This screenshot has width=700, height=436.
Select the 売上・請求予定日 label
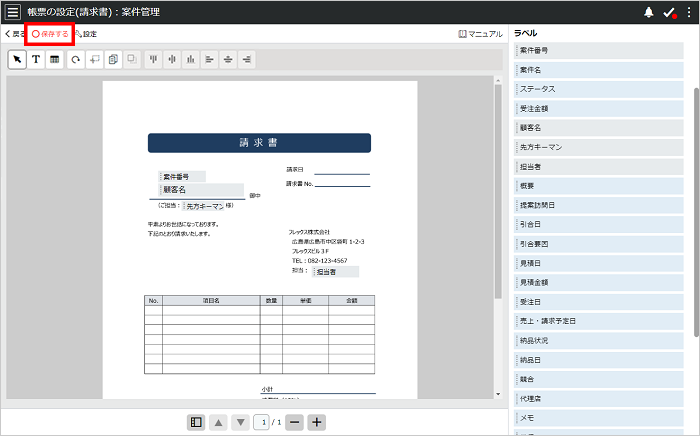click(599, 321)
